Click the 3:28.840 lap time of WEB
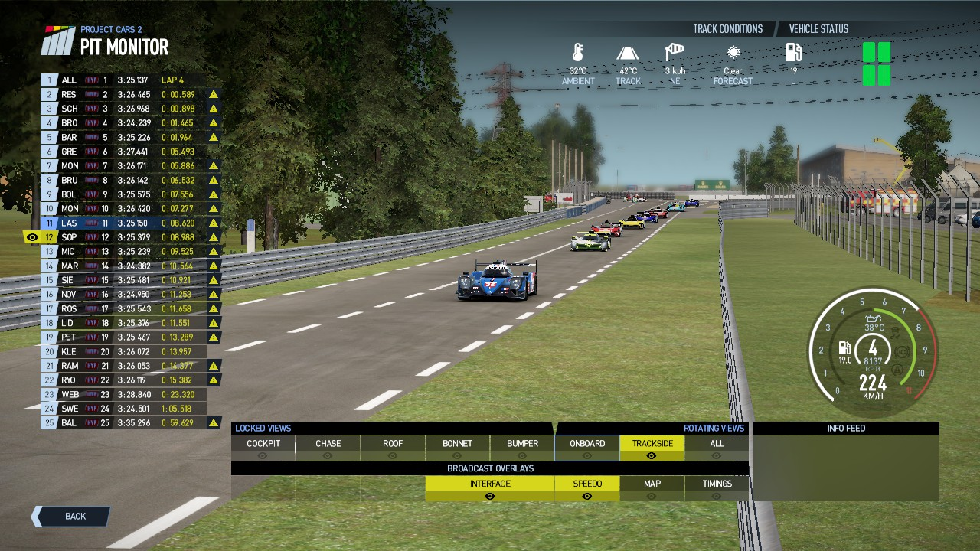980x551 pixels. pos(133,395)
